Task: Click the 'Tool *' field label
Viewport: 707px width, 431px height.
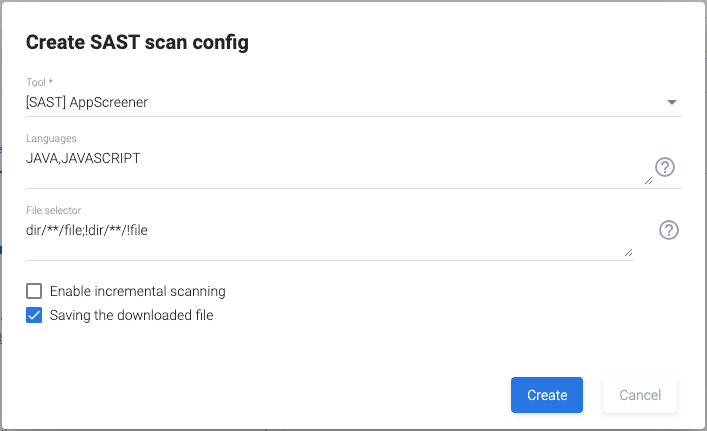Action: [39, 81]
